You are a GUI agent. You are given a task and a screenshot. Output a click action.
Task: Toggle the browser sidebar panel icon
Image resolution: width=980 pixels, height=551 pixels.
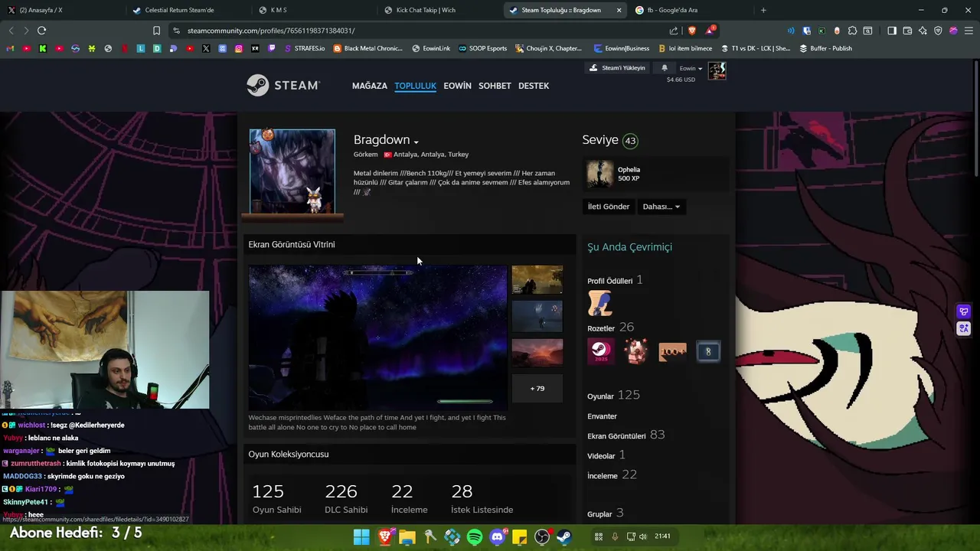point(892,31)
